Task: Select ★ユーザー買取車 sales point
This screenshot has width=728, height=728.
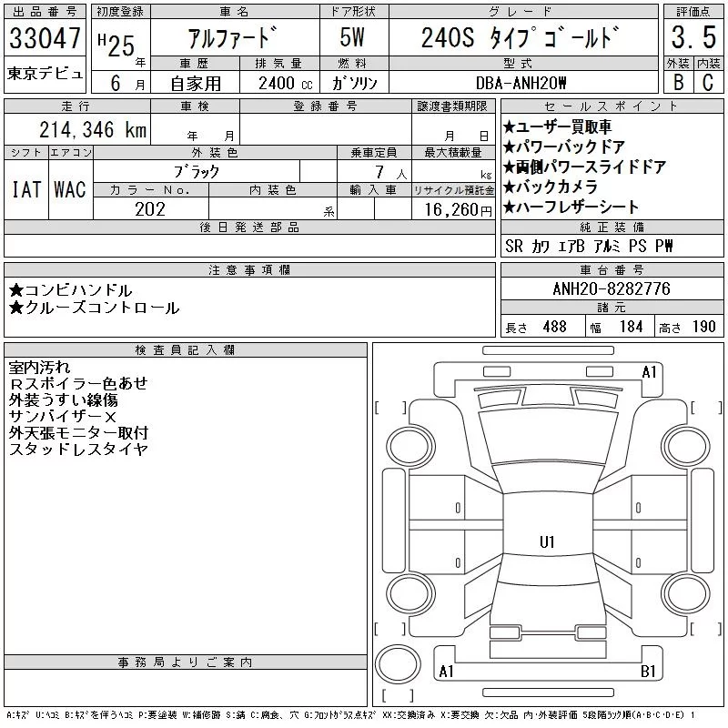Action: (557, 126)
